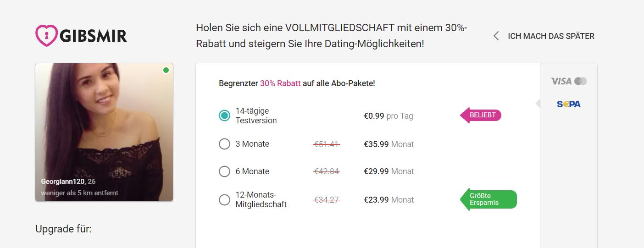The image size is (644, 248).
Task: Choose the 3 Monate radio option
Action: [224, 144]
